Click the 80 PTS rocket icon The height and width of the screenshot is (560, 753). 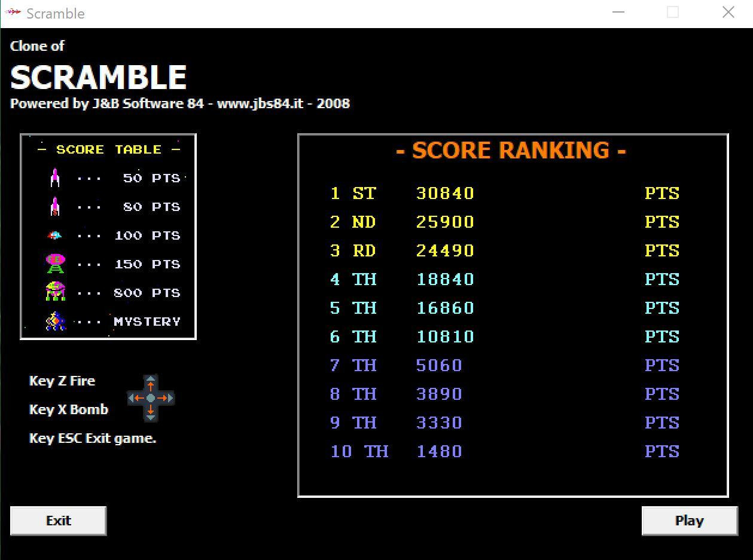(x=55, y=206)
